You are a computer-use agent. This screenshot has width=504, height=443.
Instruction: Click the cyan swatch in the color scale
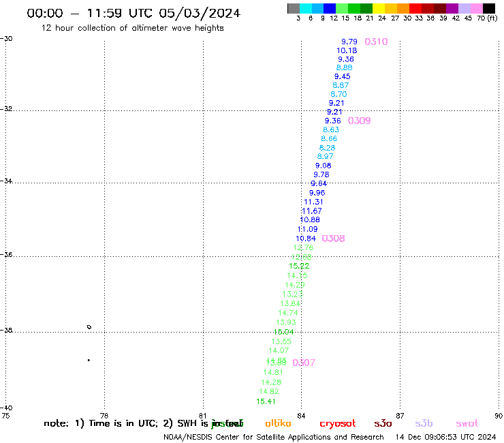tap(306, 8)
